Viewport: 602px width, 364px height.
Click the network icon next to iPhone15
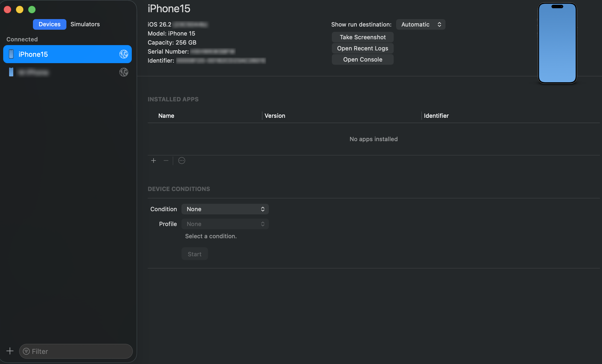coord(124,54)
